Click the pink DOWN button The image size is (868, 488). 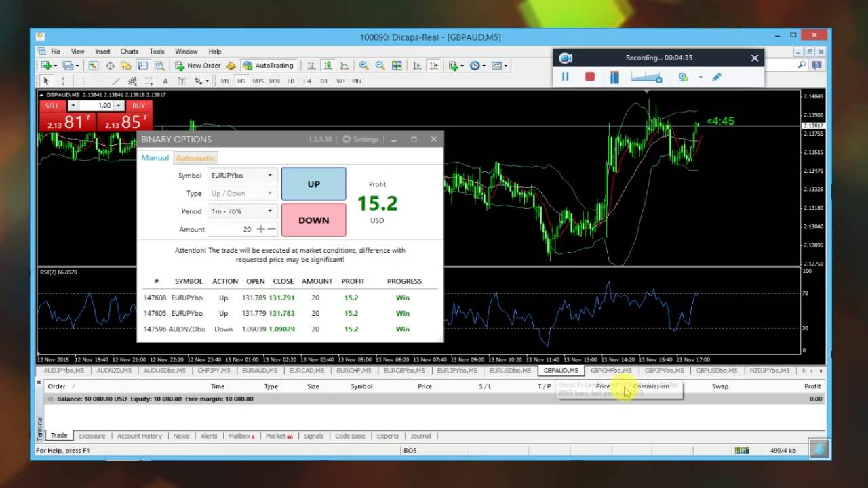tap(313, 220)
